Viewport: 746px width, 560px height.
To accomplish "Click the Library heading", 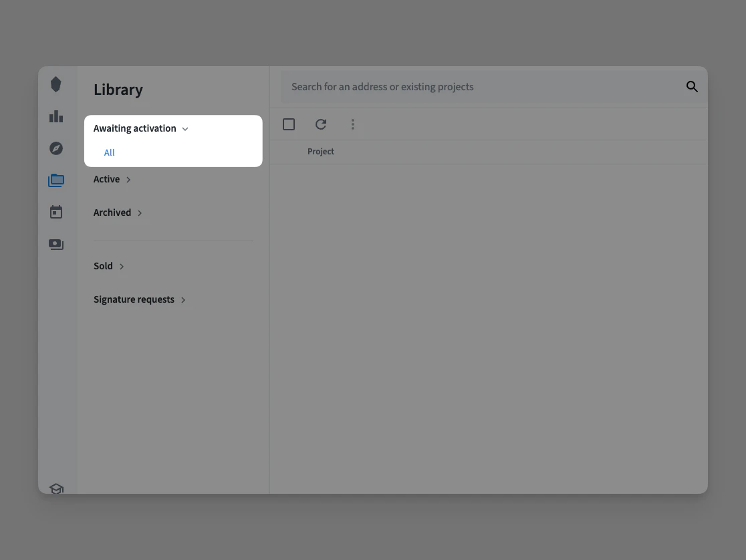I will [118, 90].
